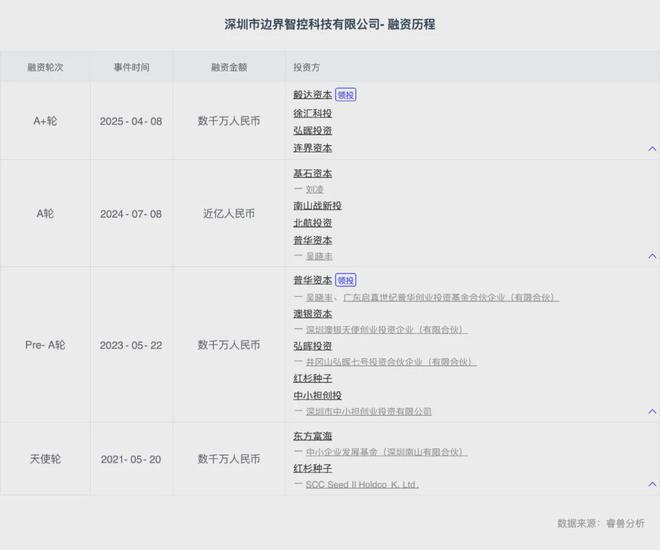Screen dimensions: 660x550
Task: Open 普华资本 link in A轮 row
Action: click(x=313, y=240)
